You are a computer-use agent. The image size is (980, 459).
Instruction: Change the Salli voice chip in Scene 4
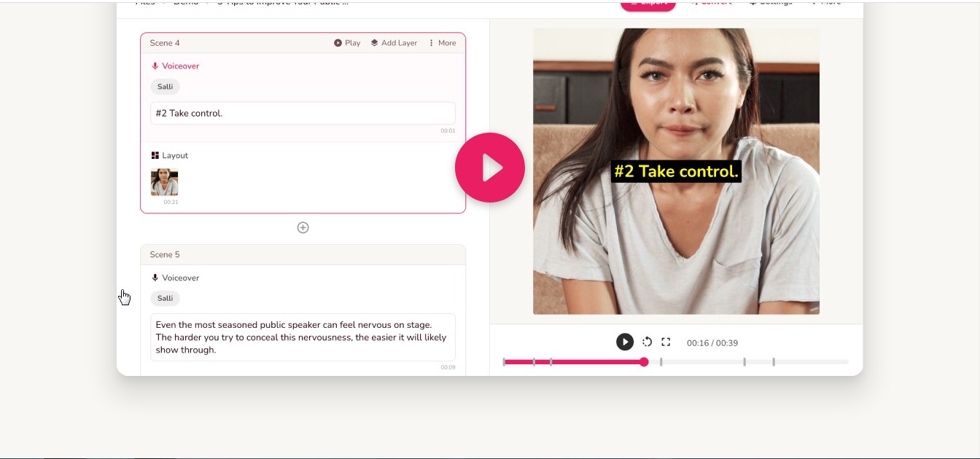165,87
